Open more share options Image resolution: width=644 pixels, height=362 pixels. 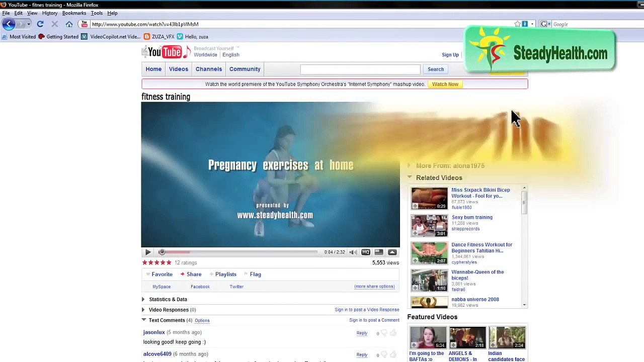[374, 287]
